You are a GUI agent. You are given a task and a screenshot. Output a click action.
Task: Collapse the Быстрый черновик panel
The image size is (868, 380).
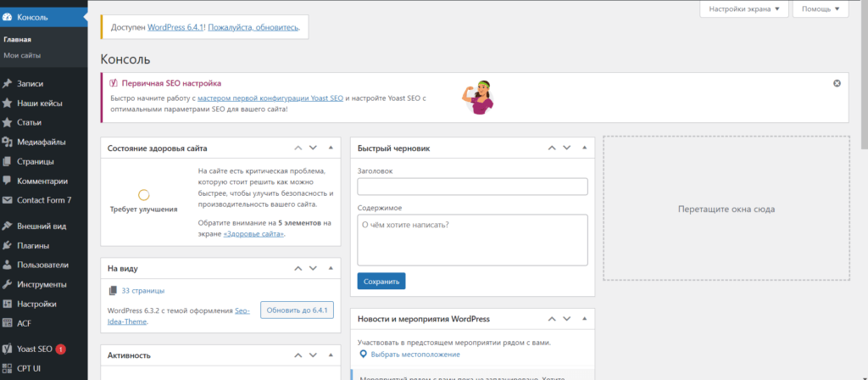pos(584,148)
